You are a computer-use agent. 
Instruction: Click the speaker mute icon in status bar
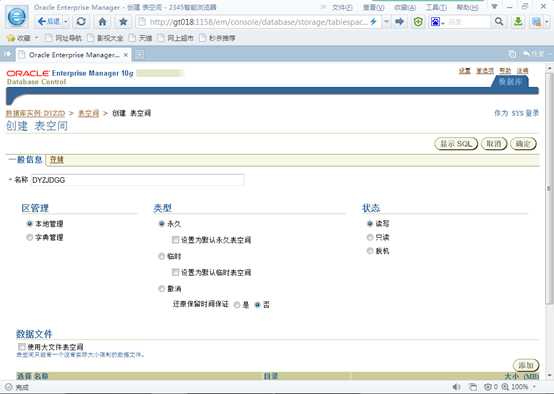(x=456, y=387)
